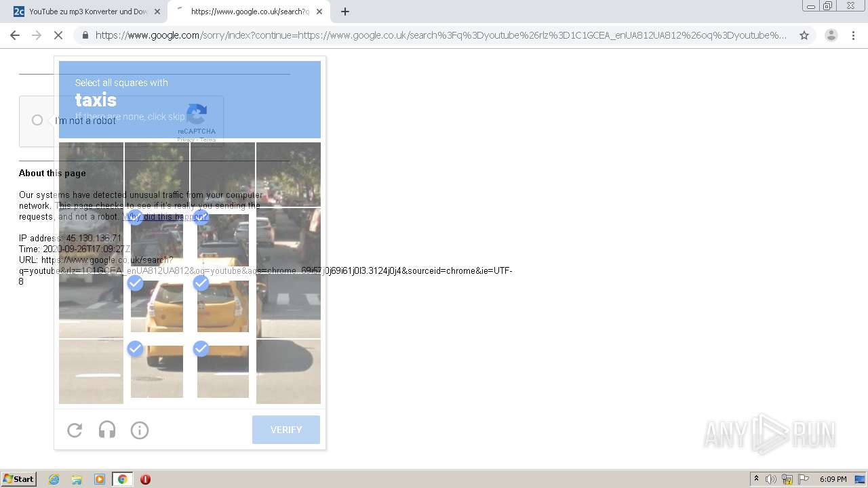This screenshot has width=868, height=488.
Task: Open the media player taskbar icon
Action: point(100,479)
